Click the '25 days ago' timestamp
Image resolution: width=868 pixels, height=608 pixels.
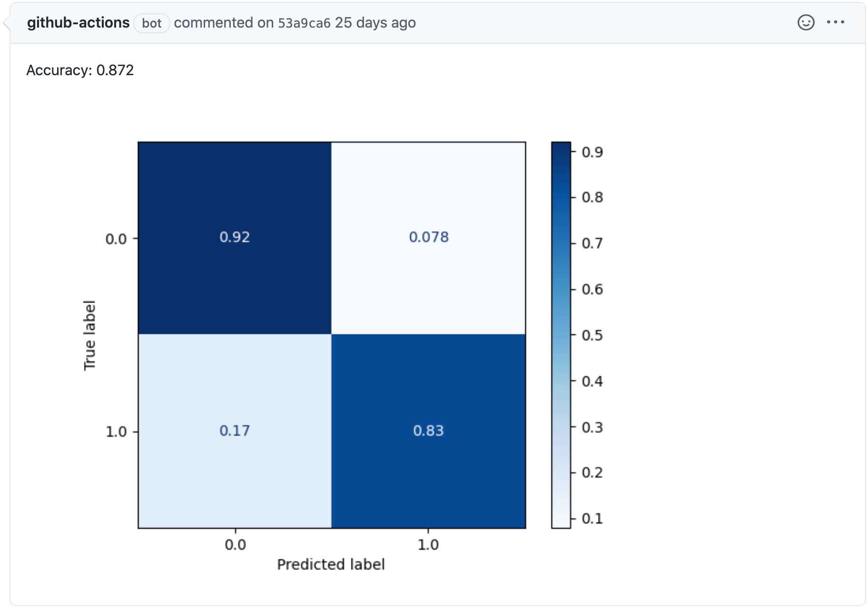375,23
